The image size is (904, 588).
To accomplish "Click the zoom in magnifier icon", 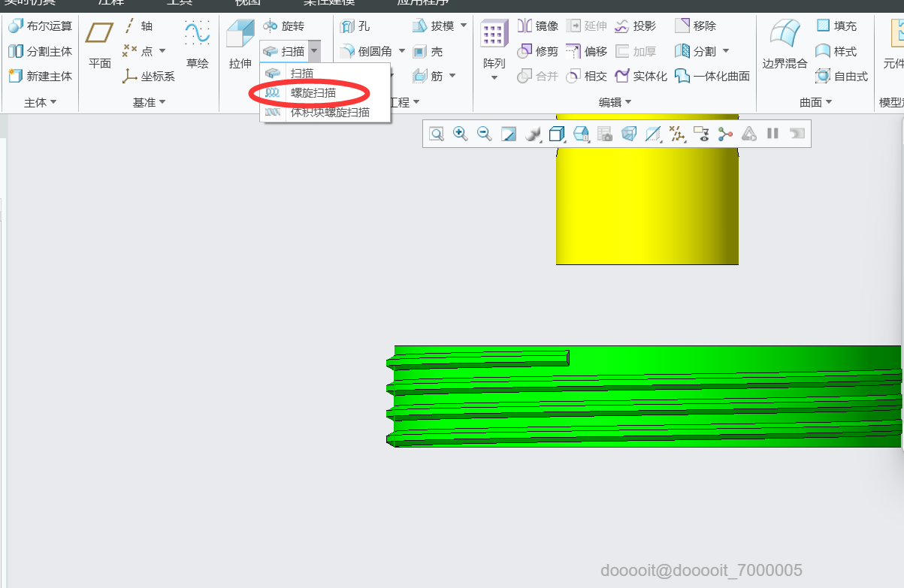I will (461, 134).
